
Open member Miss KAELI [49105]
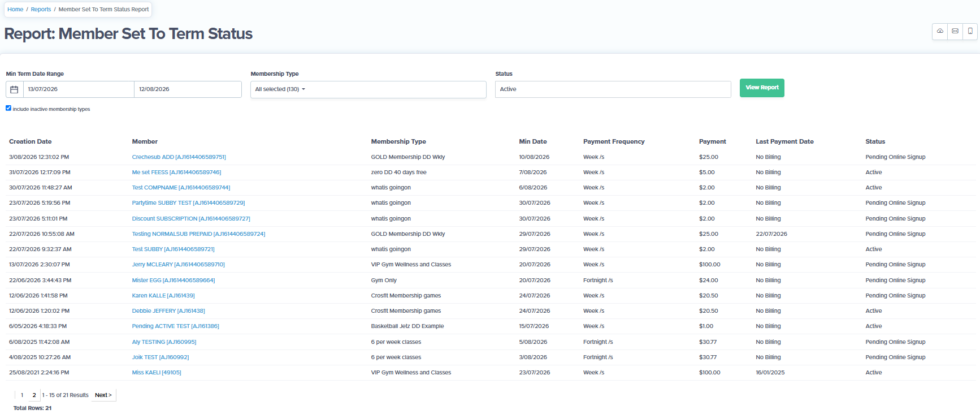click(x=157, y=373)
